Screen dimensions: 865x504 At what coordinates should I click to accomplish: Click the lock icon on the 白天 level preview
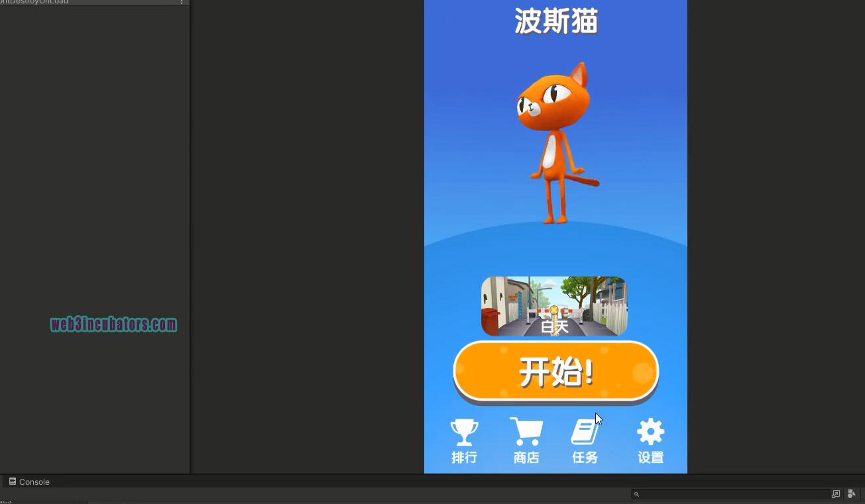tap(554, 309)
